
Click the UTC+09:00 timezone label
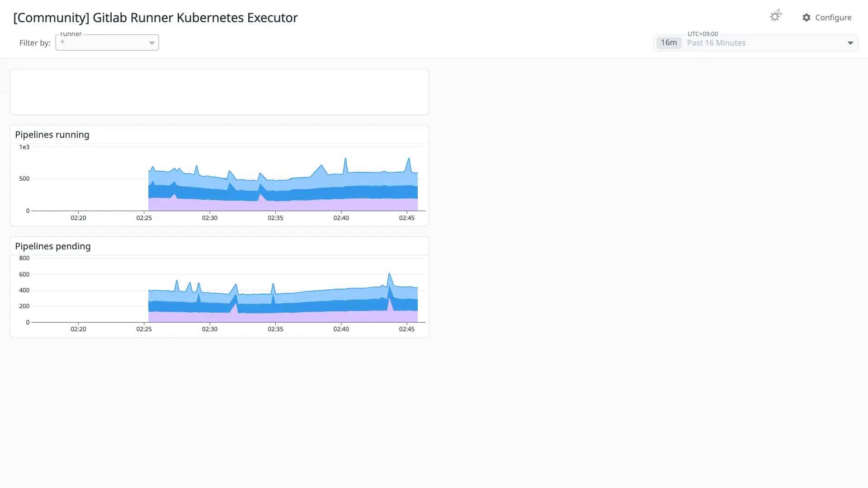tap(703, 34)
